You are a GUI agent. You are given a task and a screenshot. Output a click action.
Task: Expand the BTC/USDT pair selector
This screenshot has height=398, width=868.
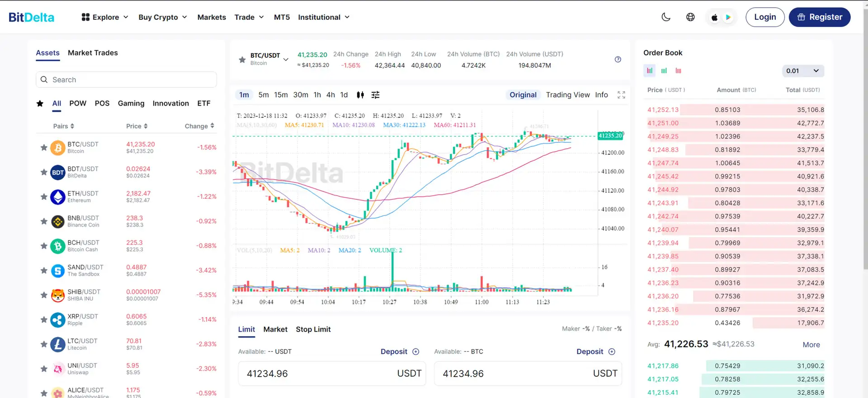(286, 60)
